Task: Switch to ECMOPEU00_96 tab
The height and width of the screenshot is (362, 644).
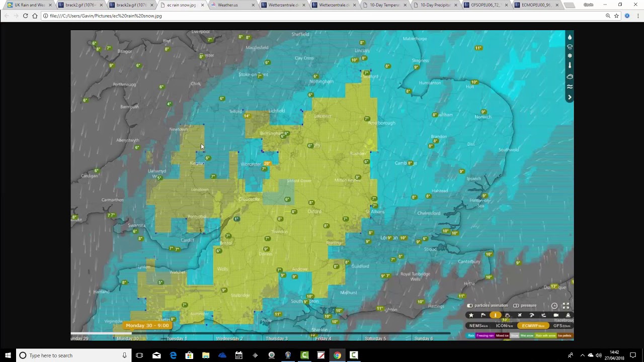Action: pos(536,5)
